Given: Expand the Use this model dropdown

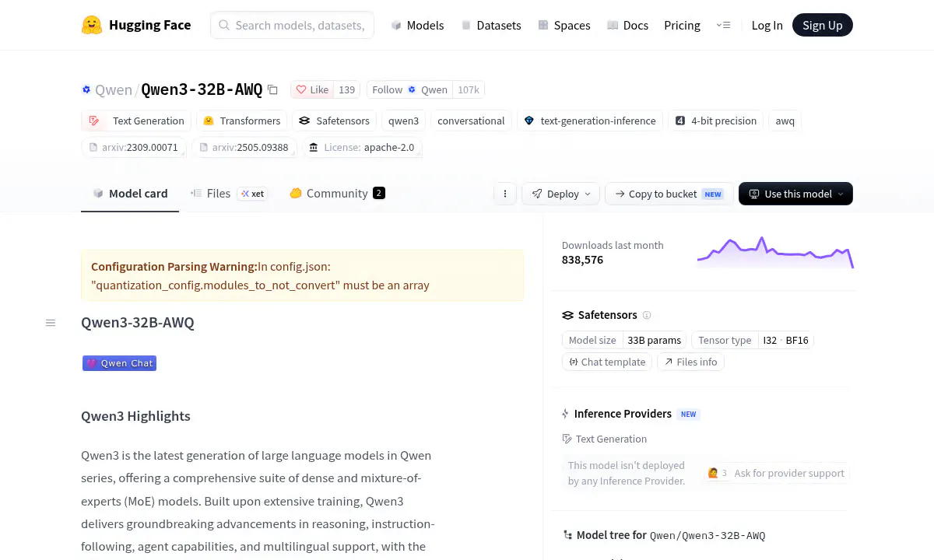Looking at the screenshot, I should click(x=795, y=194).
